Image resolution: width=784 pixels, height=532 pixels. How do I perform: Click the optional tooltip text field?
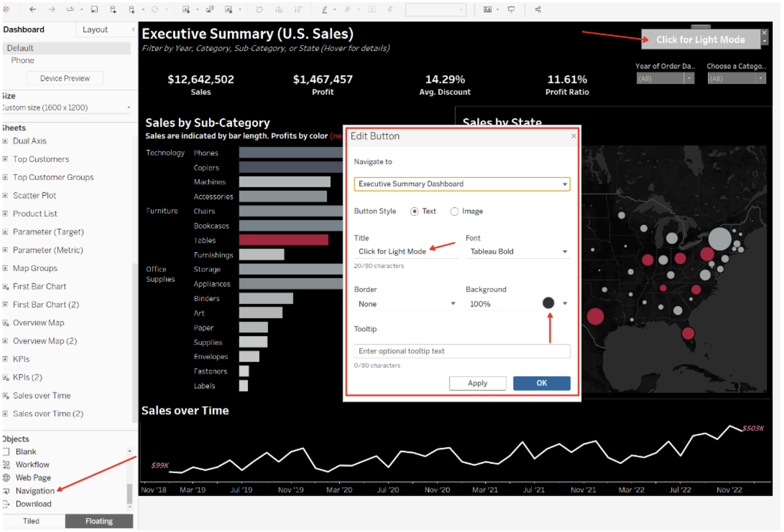(x=461, y=351)
